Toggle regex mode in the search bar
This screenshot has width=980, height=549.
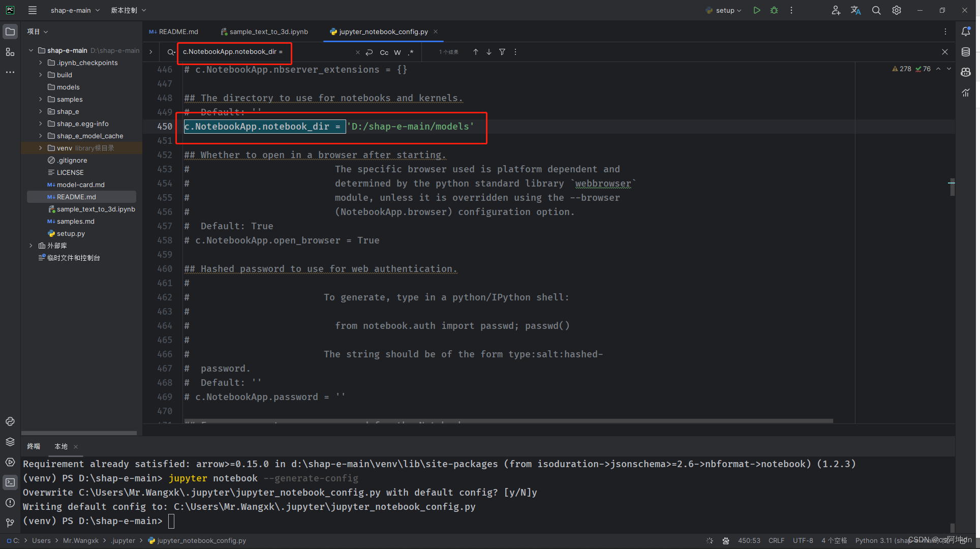(x=411, y=52)
